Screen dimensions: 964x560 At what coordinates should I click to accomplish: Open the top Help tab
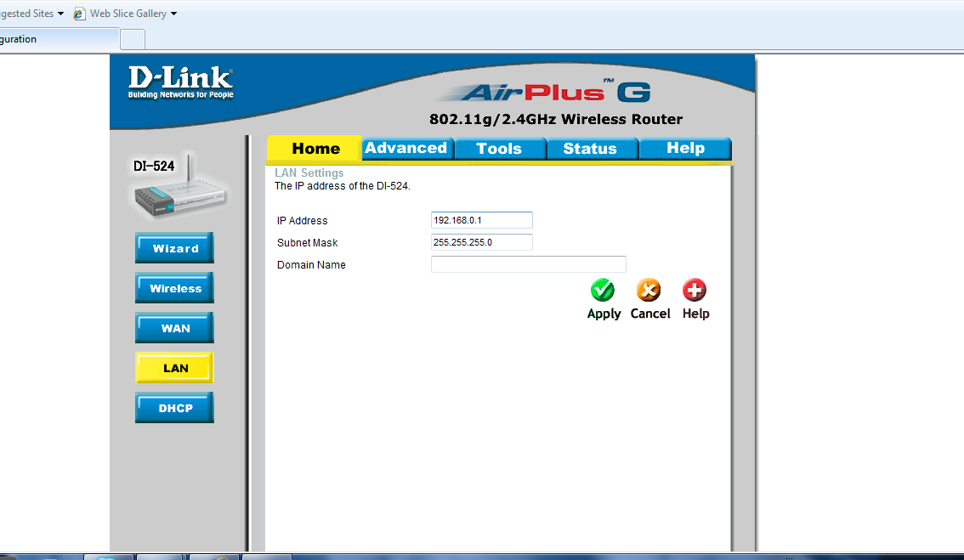point(685,148)
